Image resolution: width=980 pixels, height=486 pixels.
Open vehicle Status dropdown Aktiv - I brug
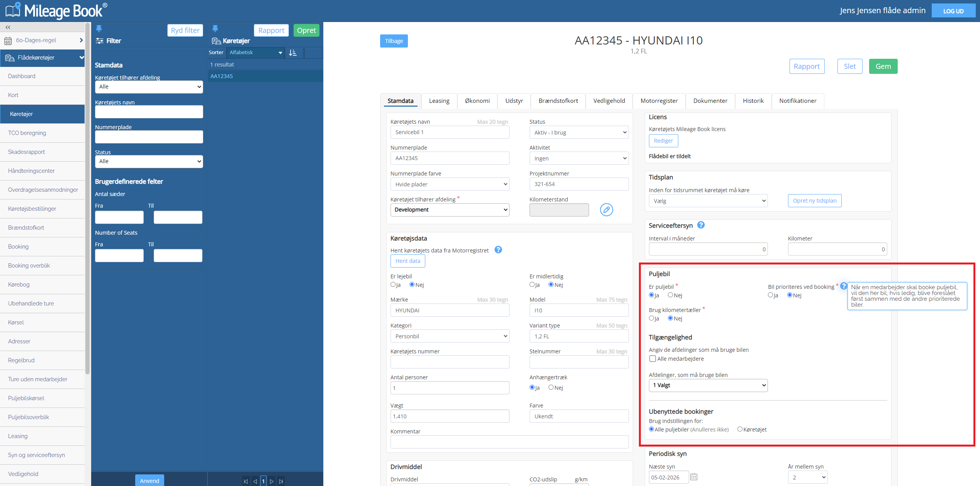click(579, 132)
